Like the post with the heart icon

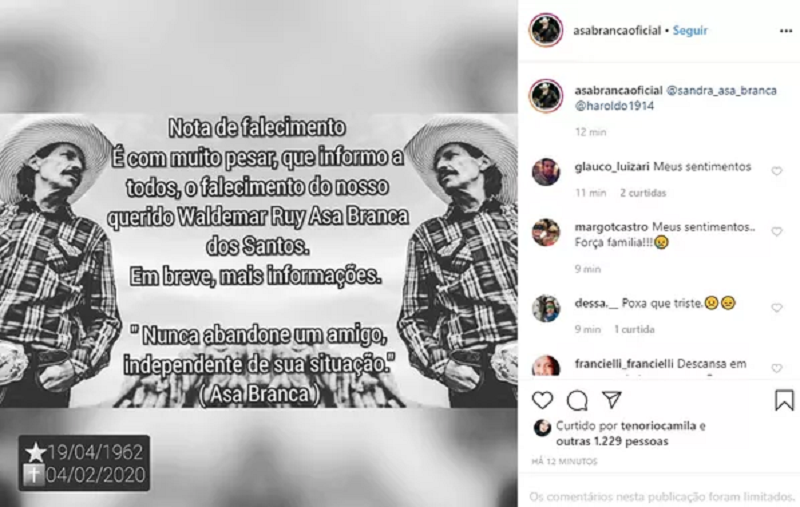pos(542,400)
